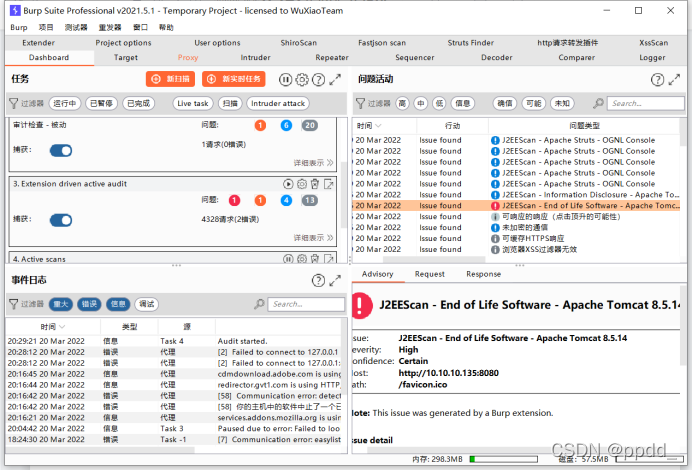The height and width of the screenshot is (470, 692).
Task: Toggle the Certain confidence issue filter
Action: pos(505,103)
